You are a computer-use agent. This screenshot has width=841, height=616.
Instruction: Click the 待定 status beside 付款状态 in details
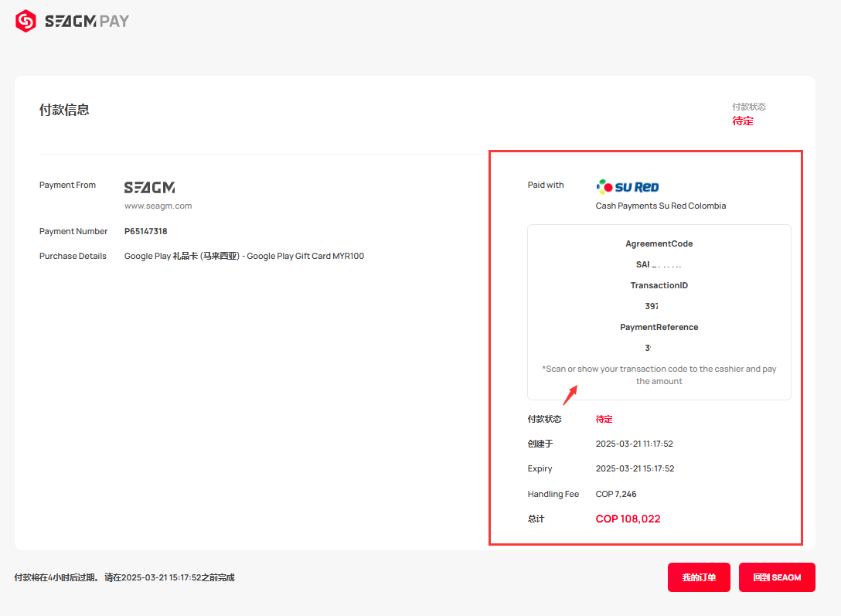604,419
